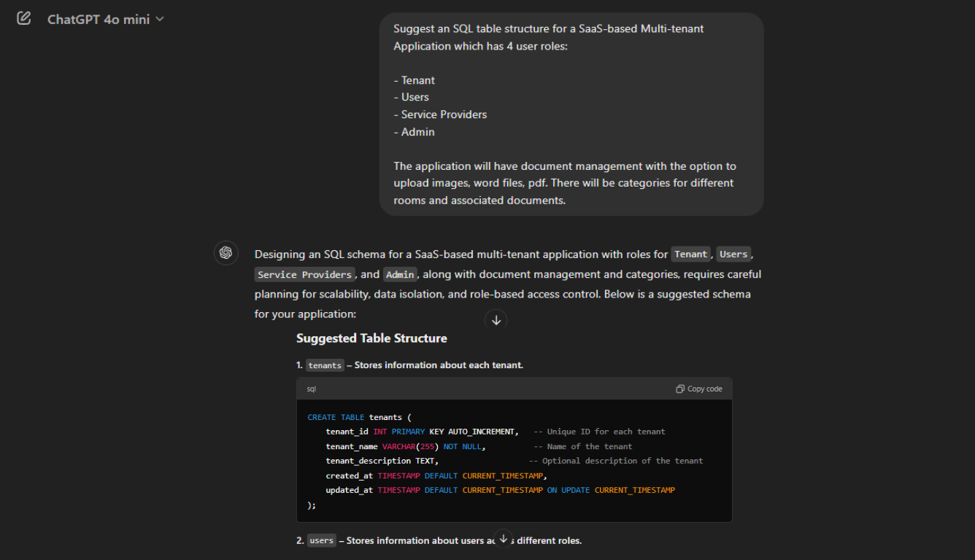This screenshot has height=560, width=975.
Task: Click the '-- Optional description of the tenant' comment
Action: 616,461
